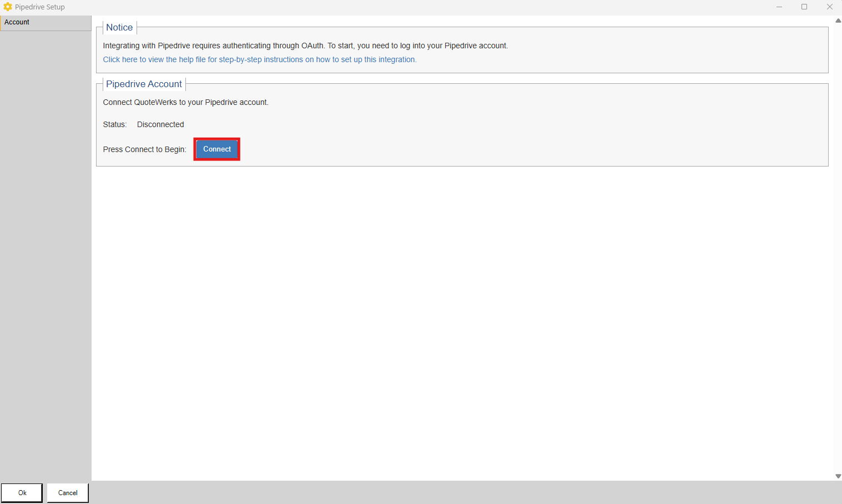Minimize the Pipedrive Setup window
842x504 pixels.
click(x=779, y=7)
